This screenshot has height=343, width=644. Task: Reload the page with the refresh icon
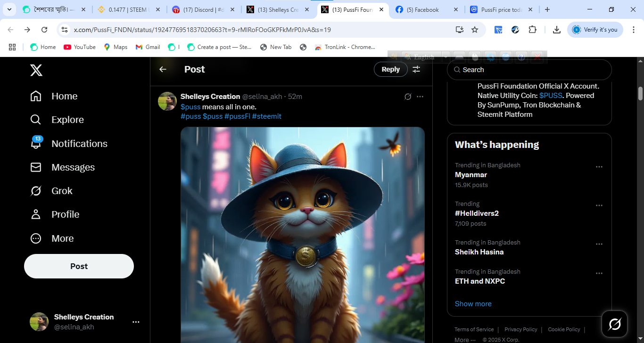tap(44, 30)
